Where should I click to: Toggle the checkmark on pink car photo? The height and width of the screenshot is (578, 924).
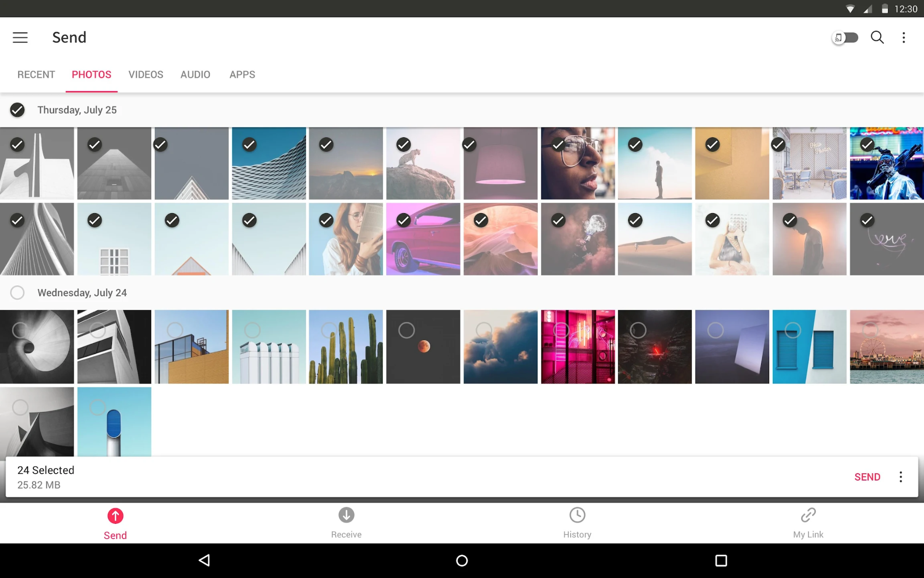coord(403,219)
